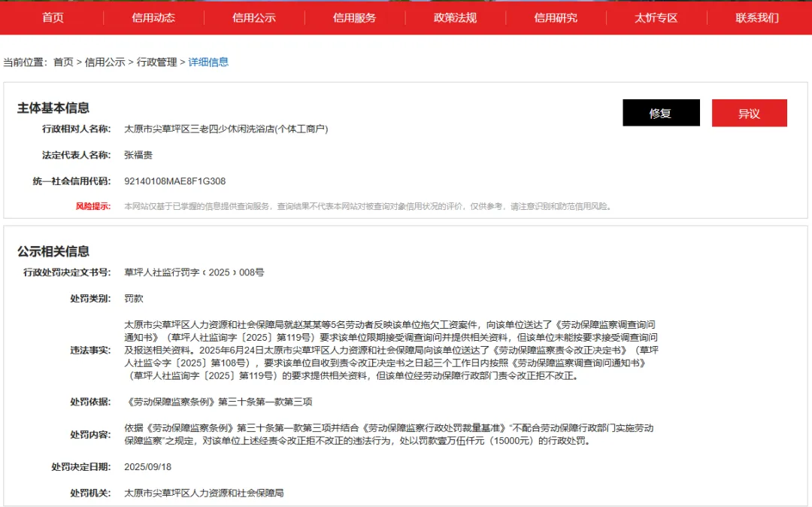Viewport: 812px width, 507px height.
Task: Open the 首页 navigation menu item
Action: pos(53,17)
